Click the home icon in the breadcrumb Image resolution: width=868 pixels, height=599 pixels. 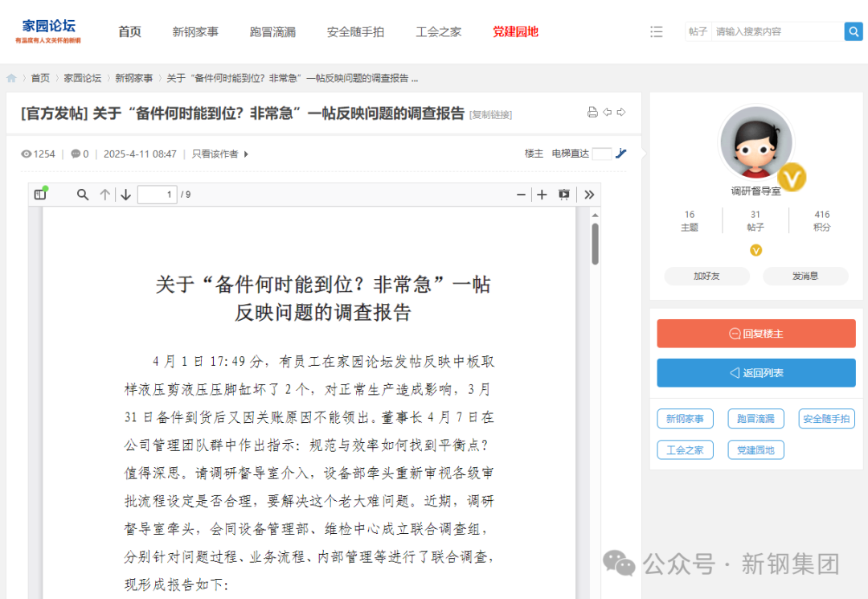coord(12,78)
